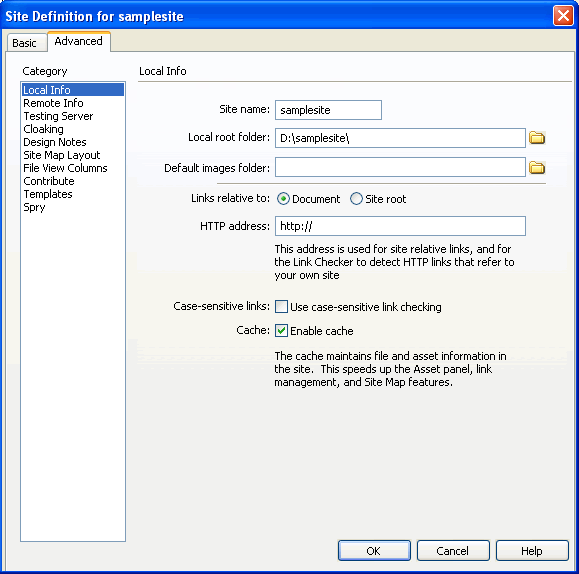Select Testing Server category
The image size is (579, 574).
58,116
